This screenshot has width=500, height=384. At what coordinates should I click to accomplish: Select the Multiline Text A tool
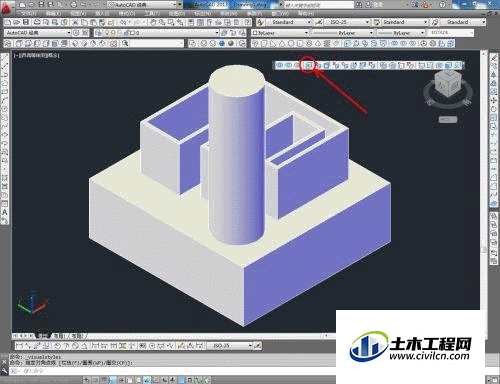pos(5,212)
